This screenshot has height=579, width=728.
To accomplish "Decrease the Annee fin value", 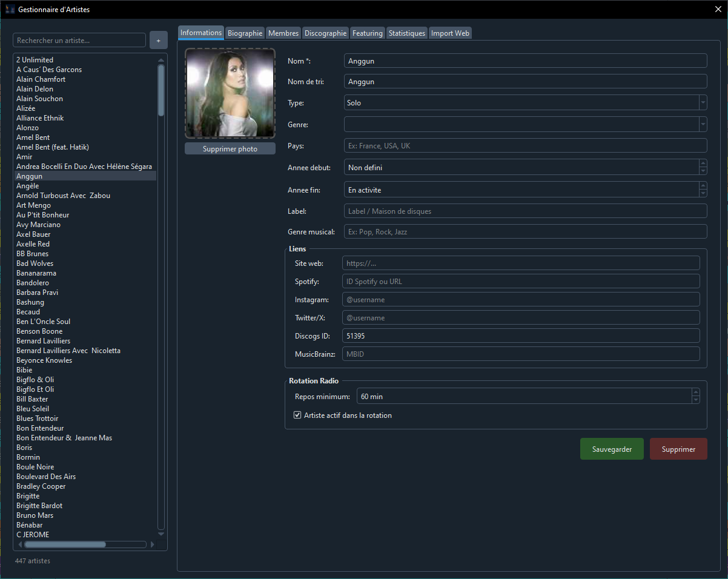I will (x=703, y=193).
